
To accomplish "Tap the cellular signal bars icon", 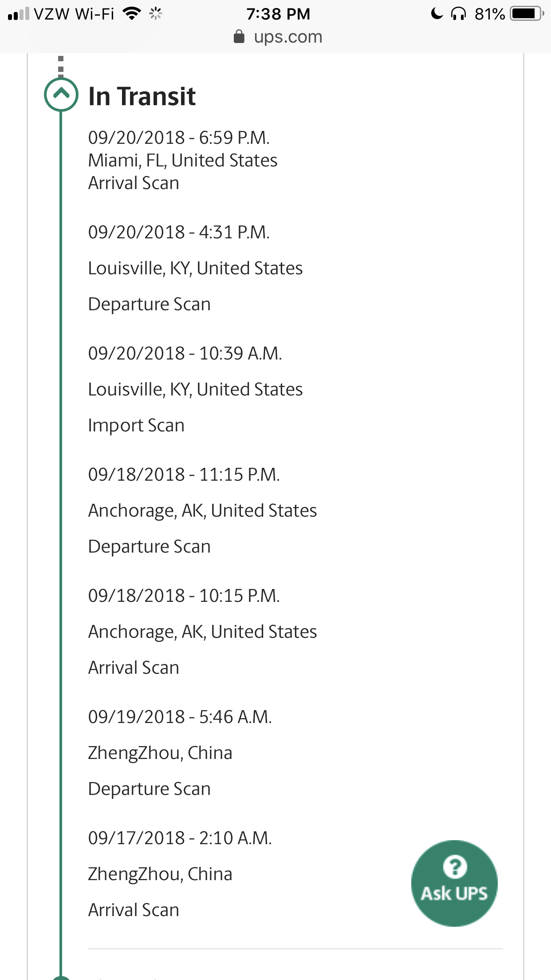I will click(19, 14).
